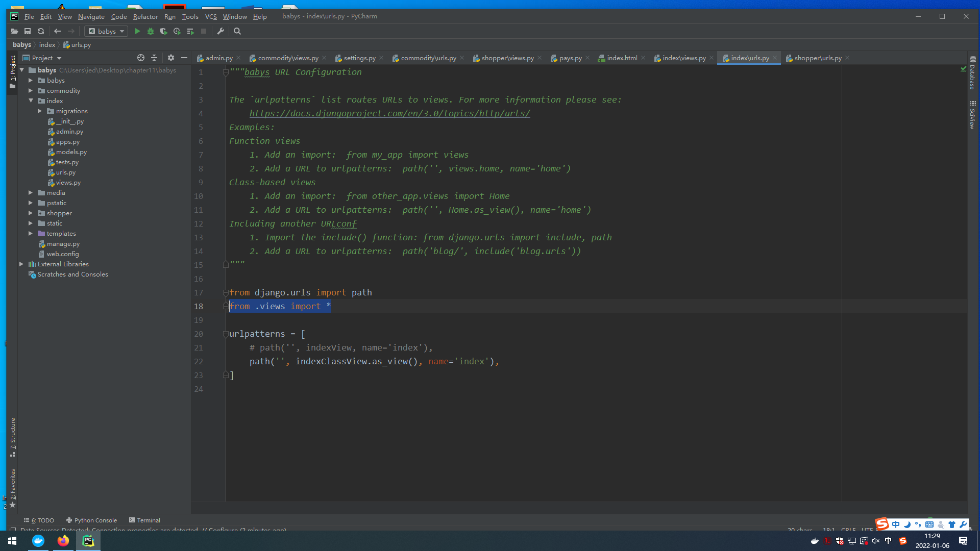Hide the Project panel with minus icon
Screen dimensions: 980x551
[184, 58]
